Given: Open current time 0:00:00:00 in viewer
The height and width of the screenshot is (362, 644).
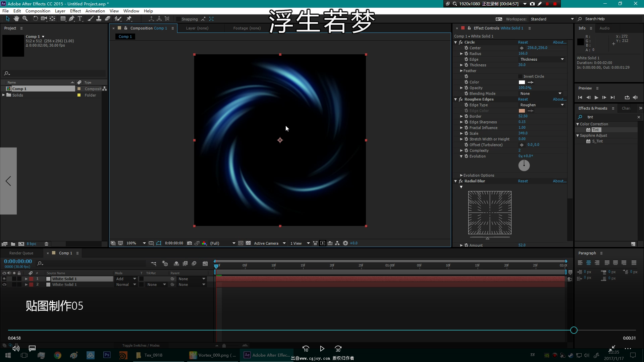Looking at the screenshot, I should [x=174, y=243].
